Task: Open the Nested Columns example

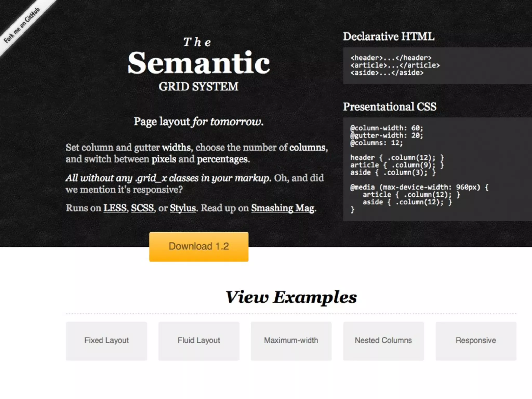Action: point(383,341)
